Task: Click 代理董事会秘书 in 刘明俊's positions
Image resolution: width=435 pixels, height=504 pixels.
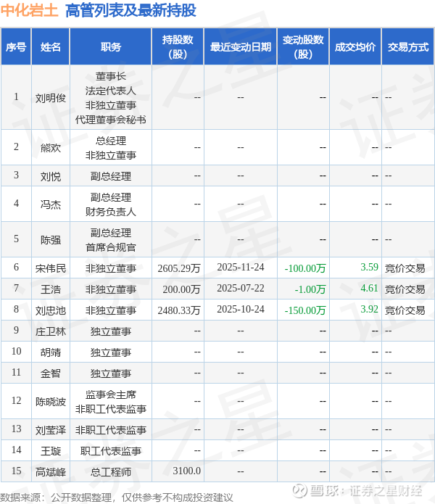Action: [111, 120]
